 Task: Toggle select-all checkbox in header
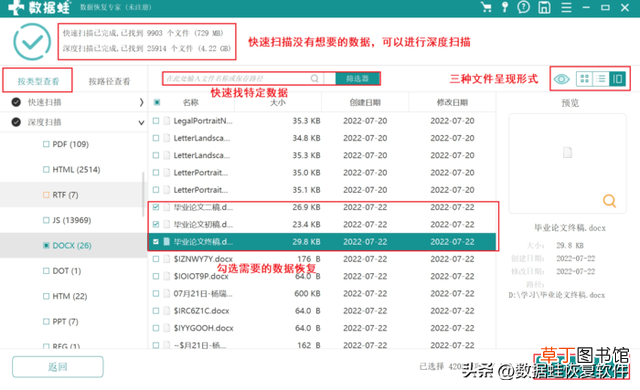pyautogui.click(x=157, y=102)
